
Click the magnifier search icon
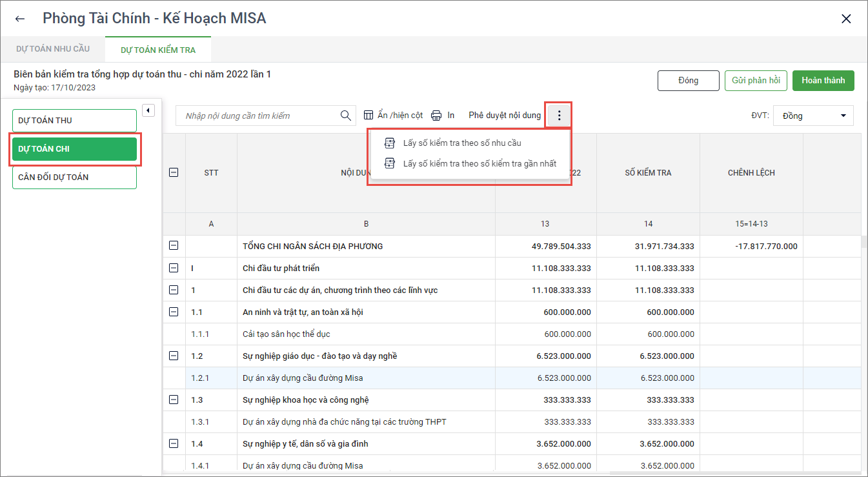click(345, 116)
